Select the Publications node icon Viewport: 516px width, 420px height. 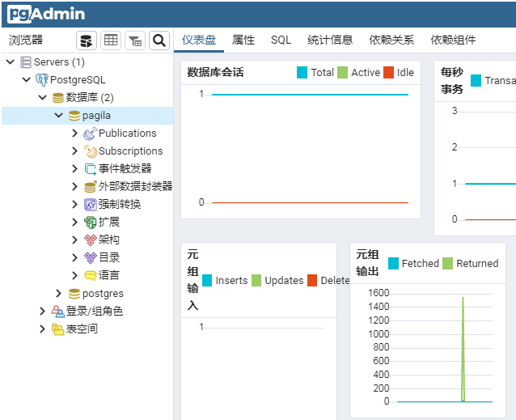pyautogui.click(x=91, y=134)
